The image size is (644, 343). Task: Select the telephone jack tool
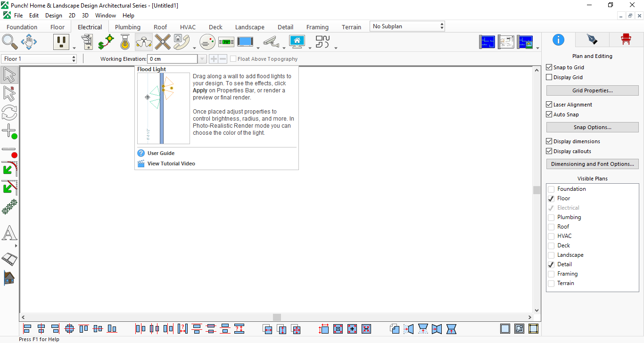pyautogui.click(x=182, y=42)
